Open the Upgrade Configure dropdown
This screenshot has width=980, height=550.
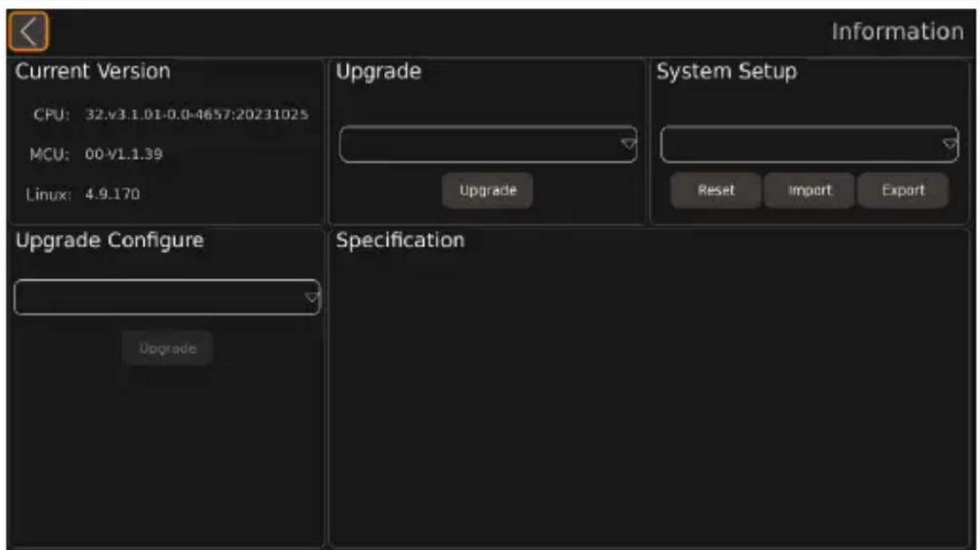pyautogui.click(x=167, y=297)
